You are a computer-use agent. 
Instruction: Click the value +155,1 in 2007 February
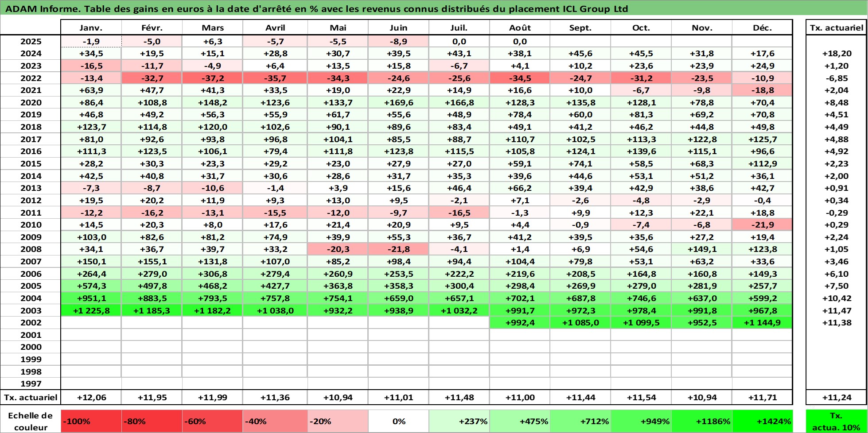[152, 261]
